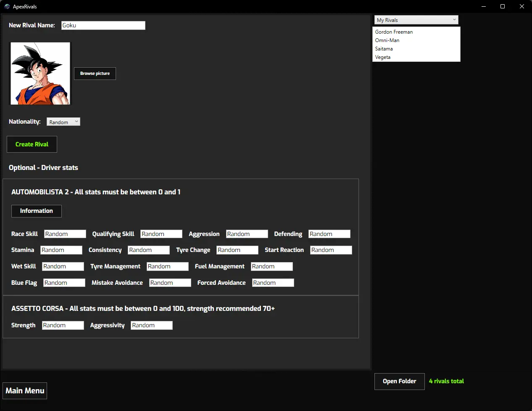Select Vegeta in the rivals list
532x411 pixels.
point(416,57)
